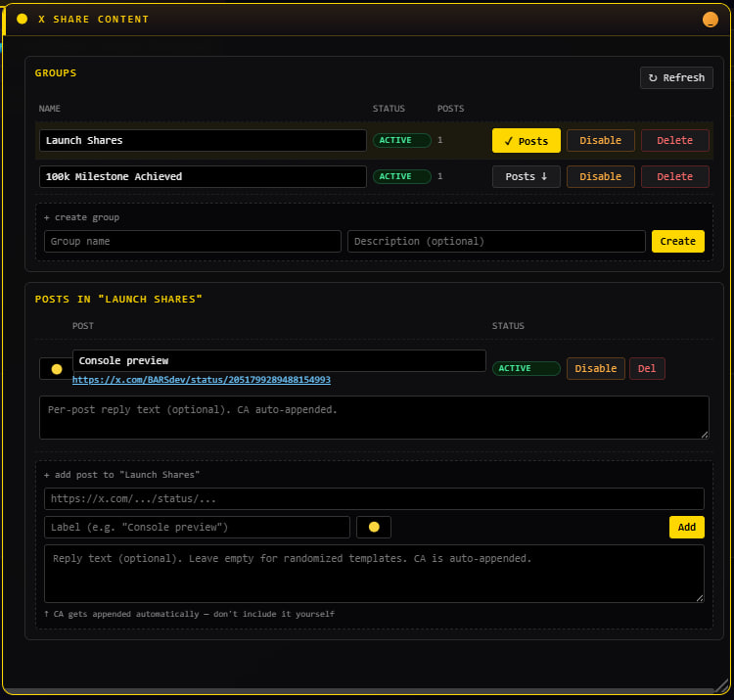Click ACTIVE badge for 100k Milestone Achieved

point(401,176)
